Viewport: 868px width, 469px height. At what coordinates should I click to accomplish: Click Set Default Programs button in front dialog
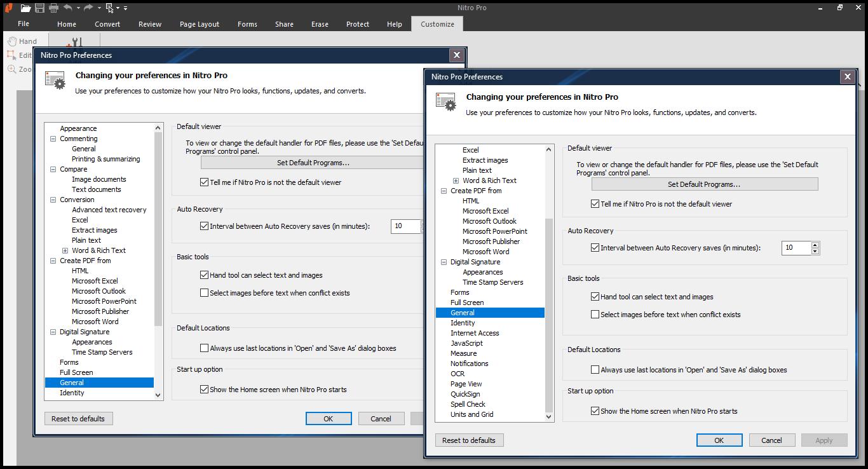(x=705, y=184)
